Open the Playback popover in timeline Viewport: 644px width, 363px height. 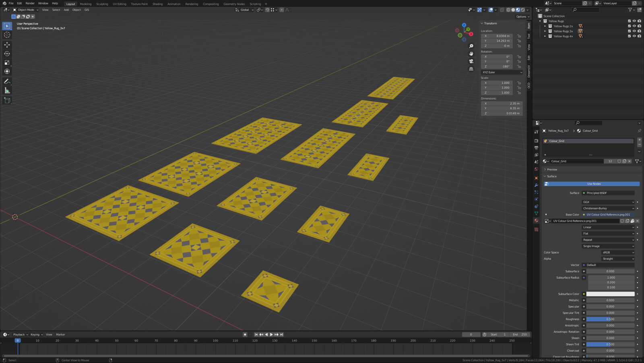[x=20, y=334]
